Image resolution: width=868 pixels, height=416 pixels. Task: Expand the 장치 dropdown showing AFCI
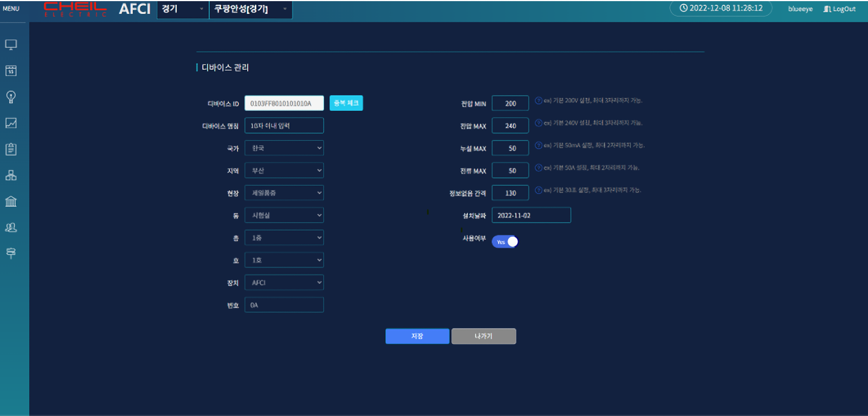pos(284,283)
